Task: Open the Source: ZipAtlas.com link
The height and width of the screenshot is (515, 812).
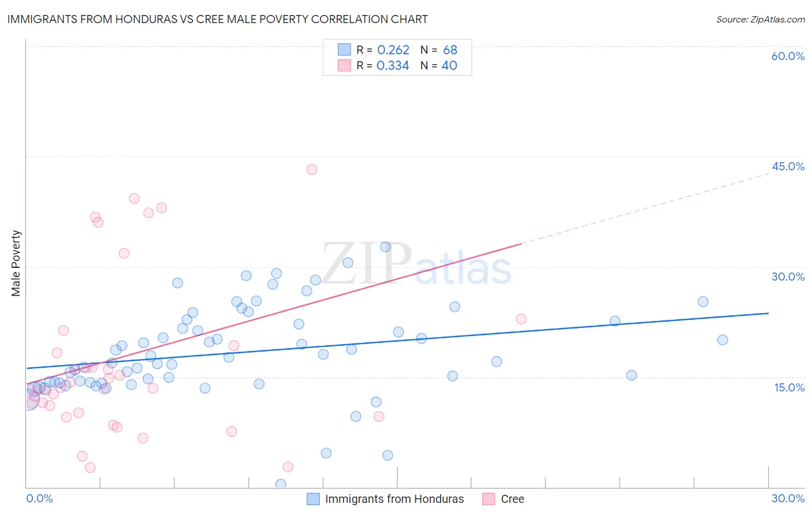Action: [x=761, y=19]
